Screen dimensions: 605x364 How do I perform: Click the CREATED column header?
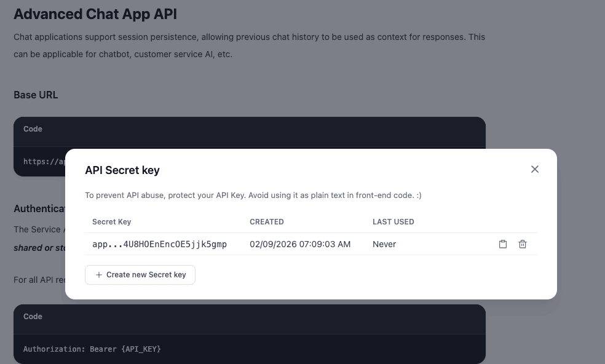[x=266, y=222]
